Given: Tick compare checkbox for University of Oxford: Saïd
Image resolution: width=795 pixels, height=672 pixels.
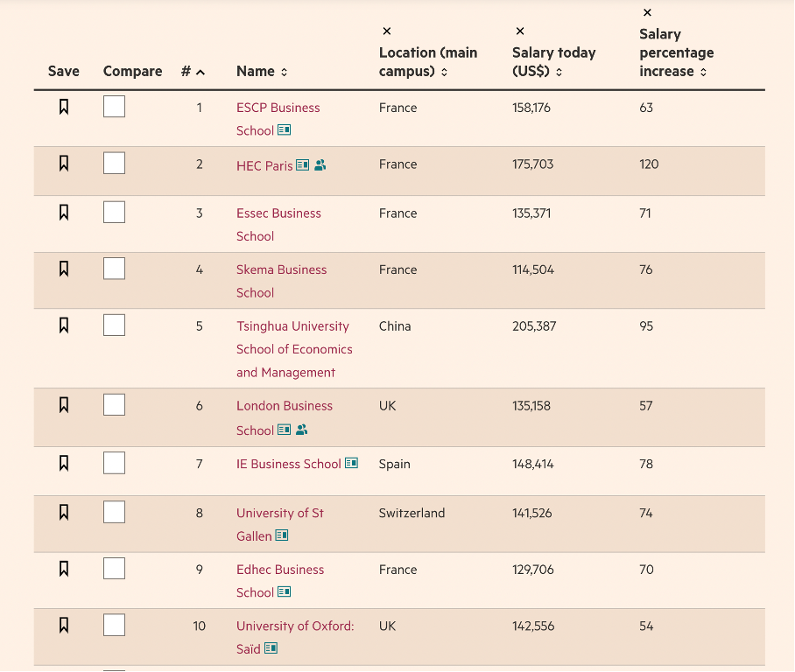Looking at the screenshot, I should click(x=114, y=626).
